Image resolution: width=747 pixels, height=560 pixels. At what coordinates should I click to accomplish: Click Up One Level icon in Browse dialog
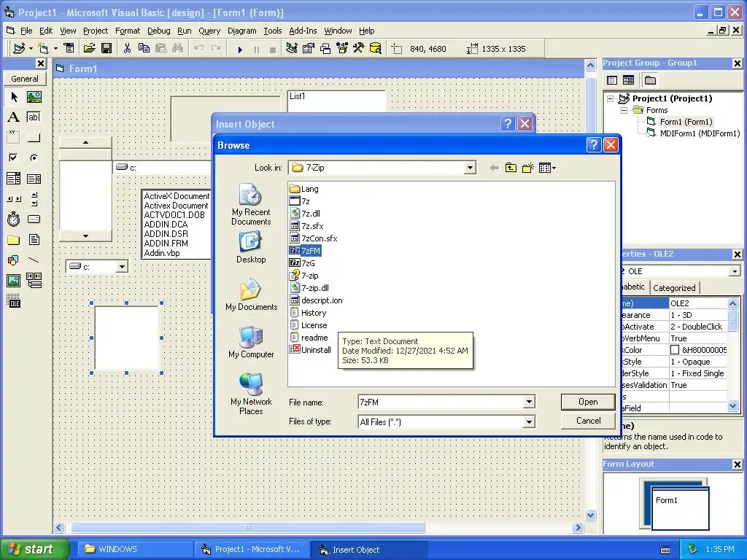coord(511,168)
